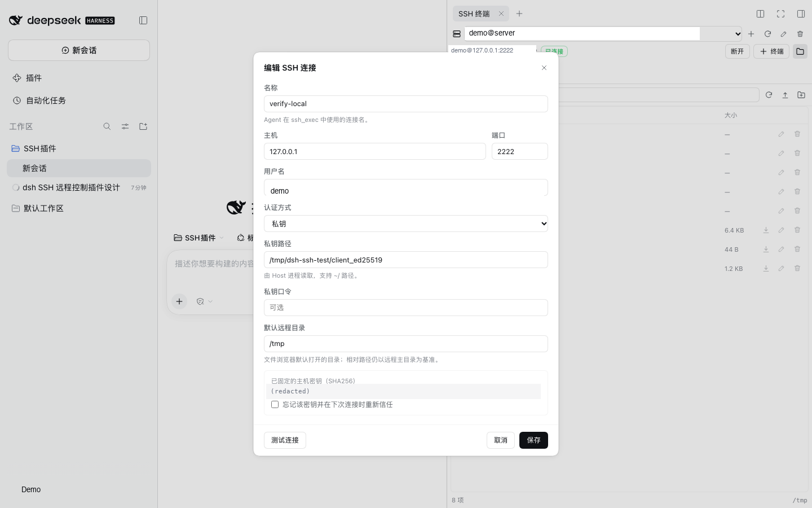Delete the demo@server connection trash icon

click(x=800, y=34)
